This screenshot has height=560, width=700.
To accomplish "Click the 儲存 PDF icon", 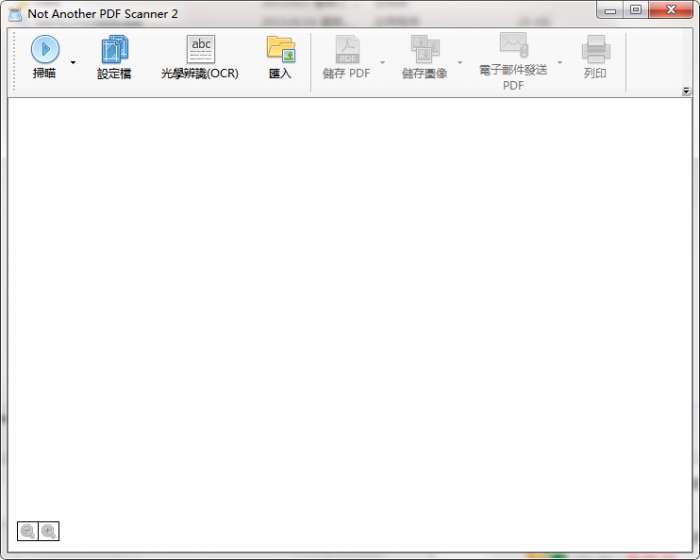I will (347, 49).
